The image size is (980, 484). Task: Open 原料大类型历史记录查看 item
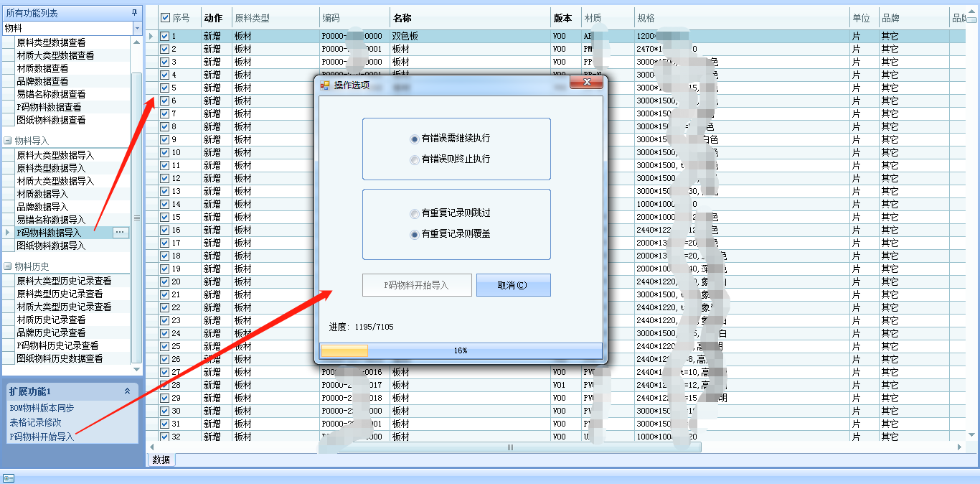pyautogui.click(x=64, y=281)
